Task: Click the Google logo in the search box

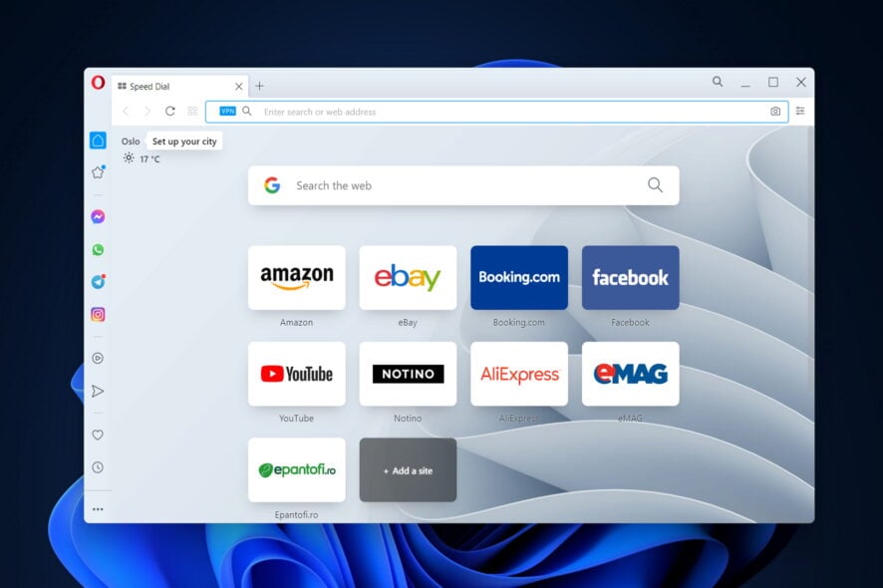Action: coord(272,185)
